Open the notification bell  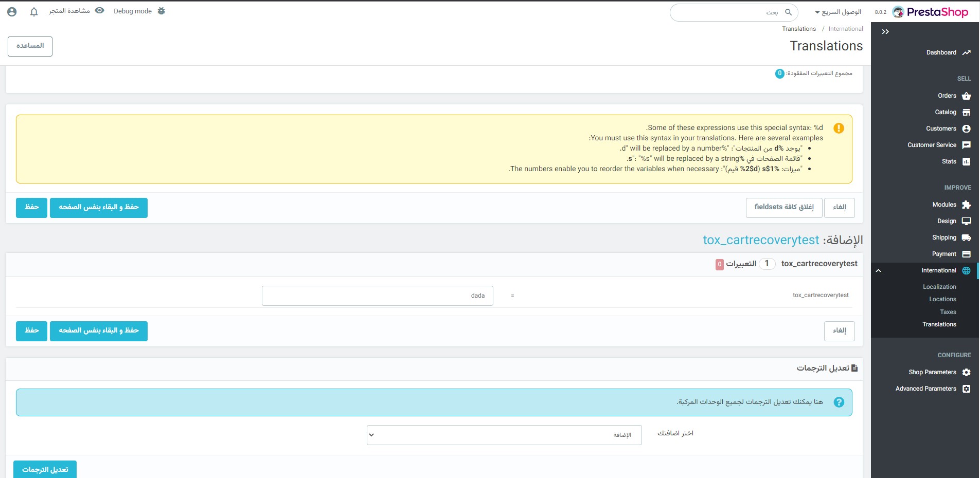[x=34, y=11]
